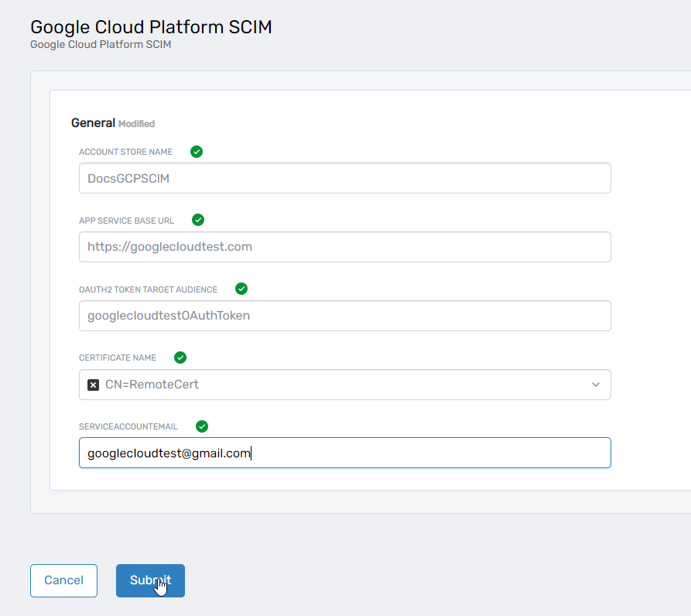Click the CERTIFICATE NAME field label
This screenshot has height=616, width=691.
coord(118,358)
